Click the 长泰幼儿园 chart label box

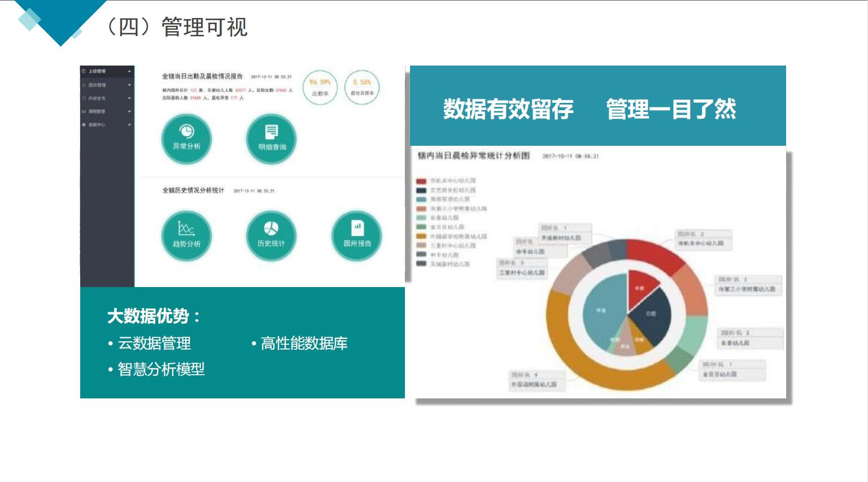click(751, 338)
